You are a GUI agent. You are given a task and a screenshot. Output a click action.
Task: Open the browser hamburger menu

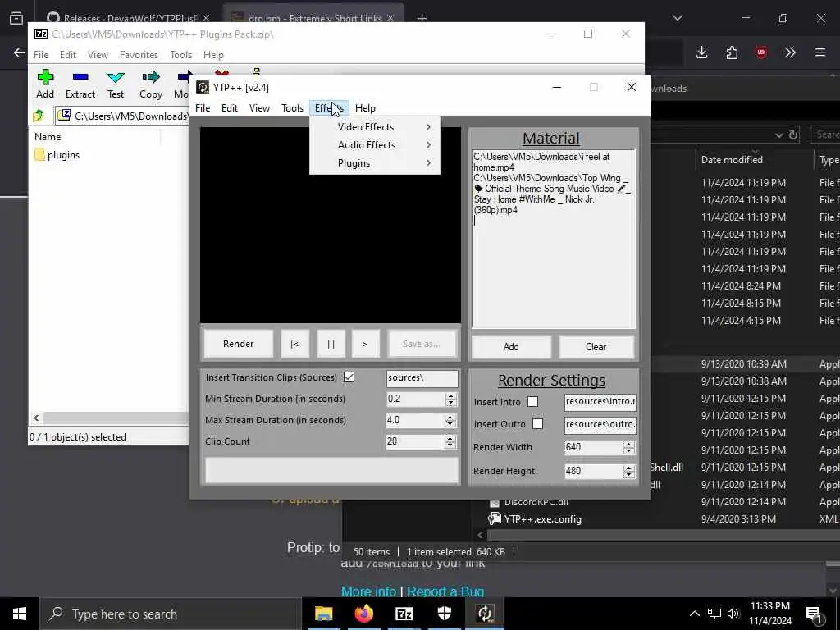click(820, 52)
